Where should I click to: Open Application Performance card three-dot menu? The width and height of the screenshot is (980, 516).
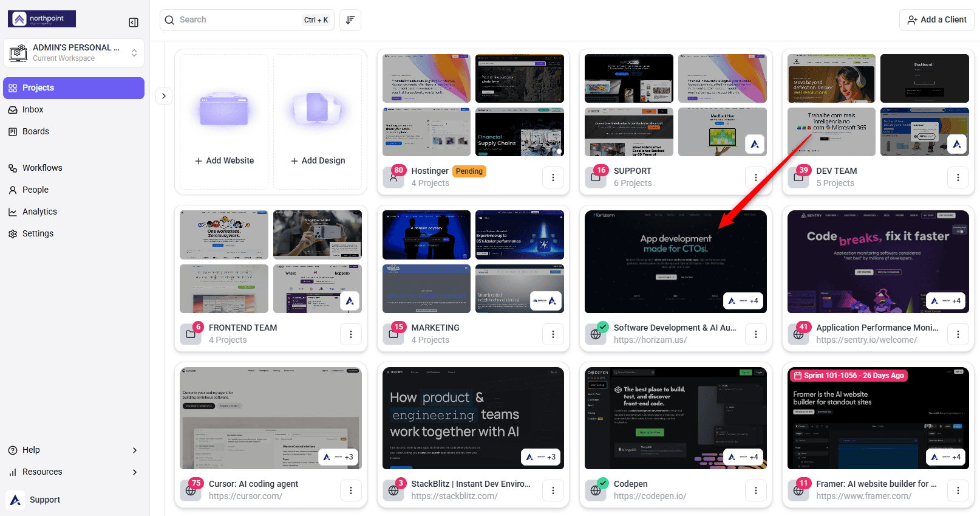[958, 334]
